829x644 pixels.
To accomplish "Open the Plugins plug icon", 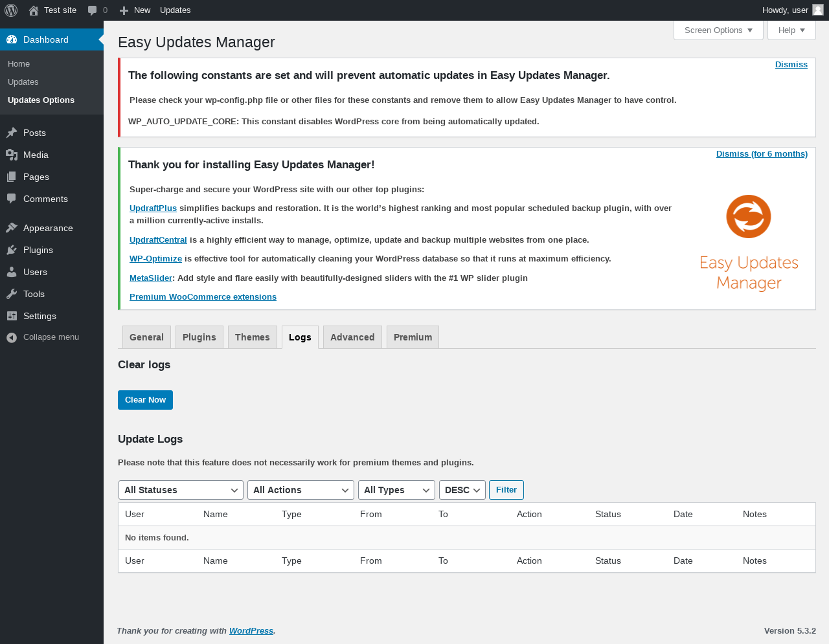I will pos(12,250).
